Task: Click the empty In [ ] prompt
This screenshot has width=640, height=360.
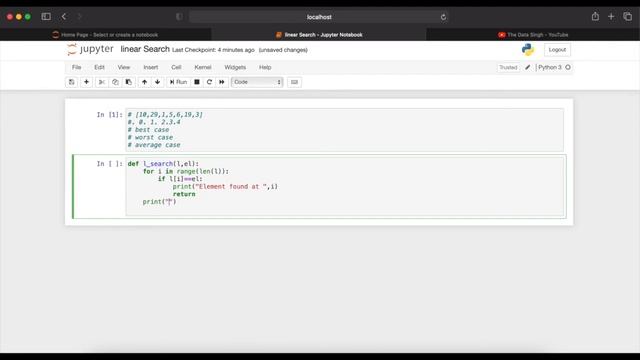Action: tap(109, 164)
